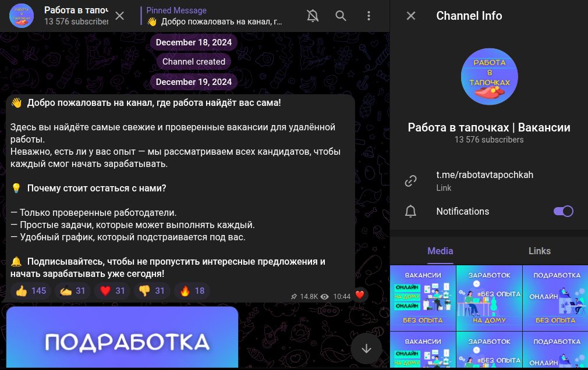Switch to the Media tab
The width and height of the screenshot is (588, 370).
(x=440, y=251)
